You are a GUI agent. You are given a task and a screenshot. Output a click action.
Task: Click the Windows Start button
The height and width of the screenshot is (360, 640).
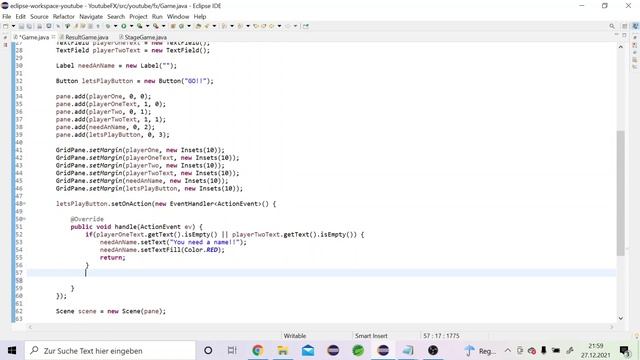[x=12, y=351]
